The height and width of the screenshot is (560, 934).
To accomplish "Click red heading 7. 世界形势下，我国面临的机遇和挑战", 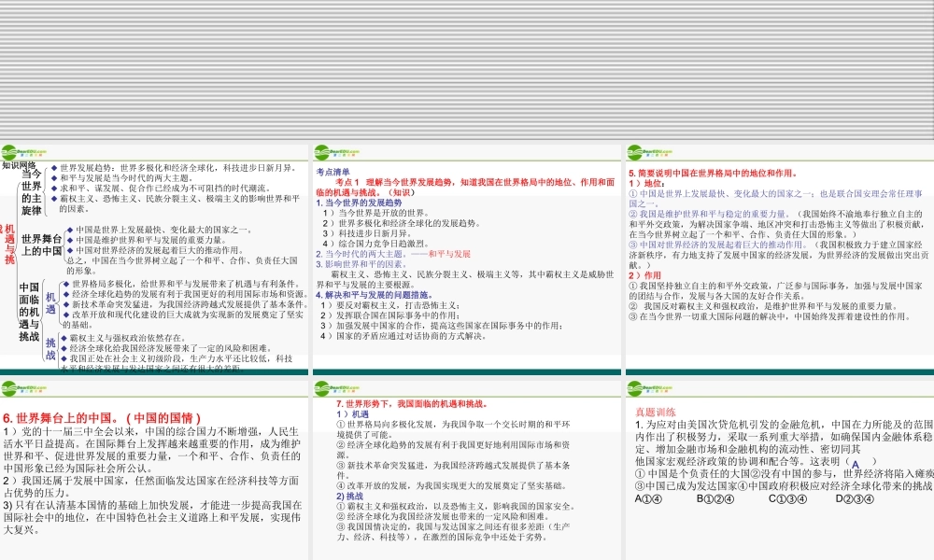I will pos(413,404).
